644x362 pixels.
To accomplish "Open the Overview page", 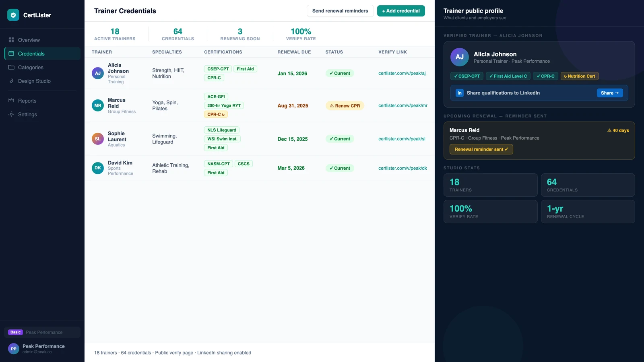I will (42, 40).
